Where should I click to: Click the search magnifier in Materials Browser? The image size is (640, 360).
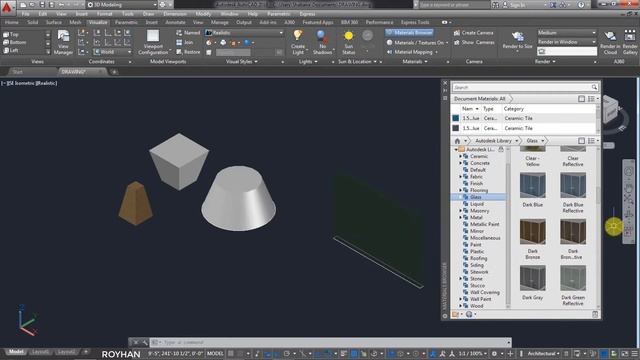(x=594, y=87)
